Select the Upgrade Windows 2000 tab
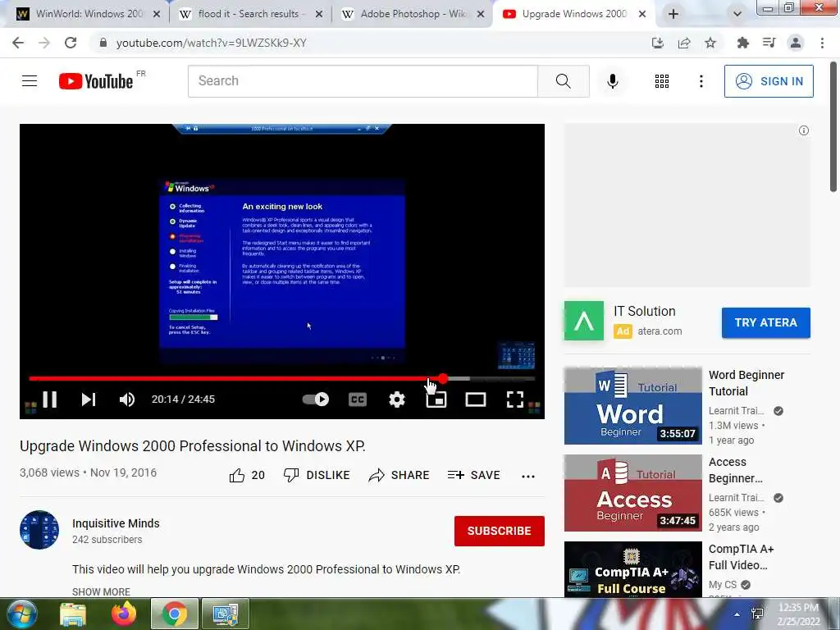Image resolution: width=840 pixels, height=630 pixels. point(573,14)
